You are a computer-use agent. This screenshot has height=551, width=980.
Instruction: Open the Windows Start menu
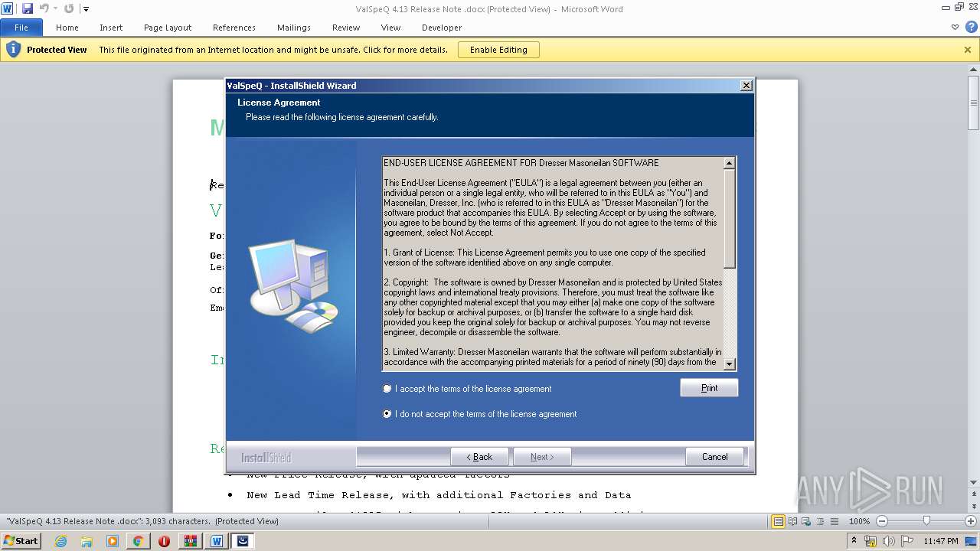pyautogui.click(x=21, y=540)
